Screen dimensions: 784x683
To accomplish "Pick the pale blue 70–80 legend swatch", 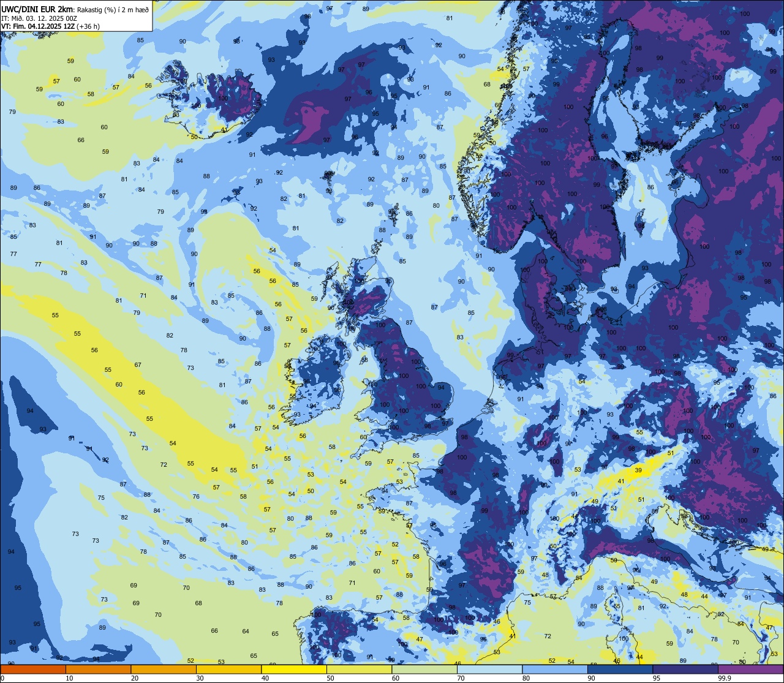I will [489, 669].
